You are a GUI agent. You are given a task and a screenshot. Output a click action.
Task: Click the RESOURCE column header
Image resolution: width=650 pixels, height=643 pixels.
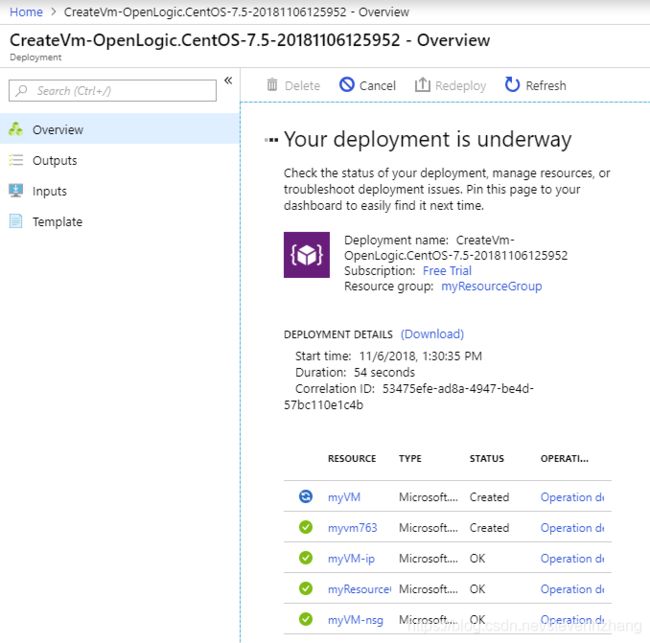click(x=352, y=458)
